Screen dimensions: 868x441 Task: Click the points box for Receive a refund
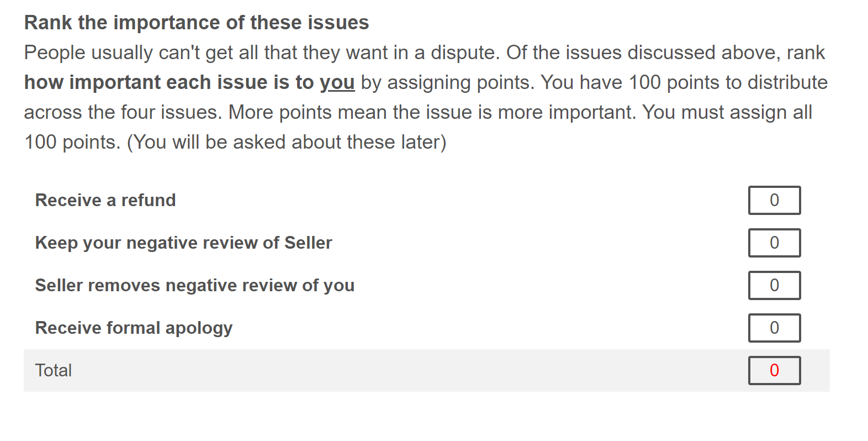click(774, 200)
